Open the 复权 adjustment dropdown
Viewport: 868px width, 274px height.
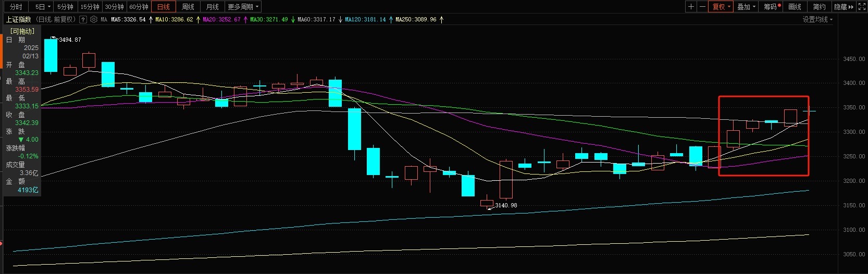point(722,7)
